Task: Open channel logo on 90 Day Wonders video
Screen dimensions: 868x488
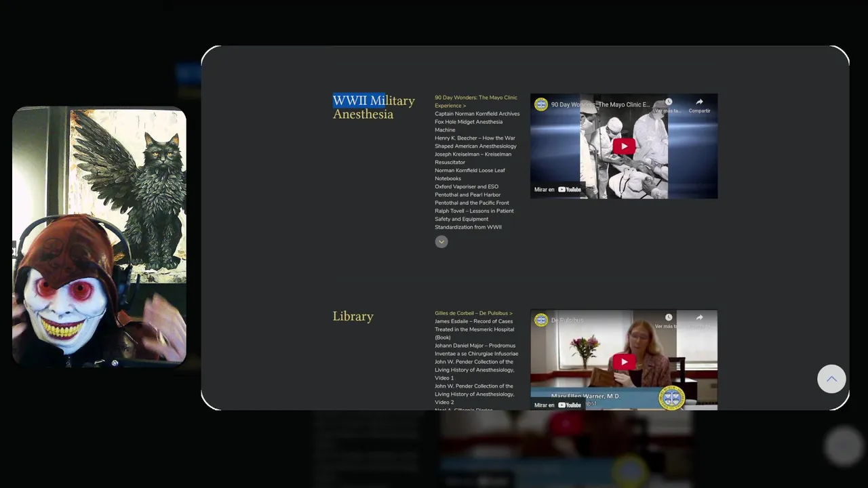Action: [540, 104]
